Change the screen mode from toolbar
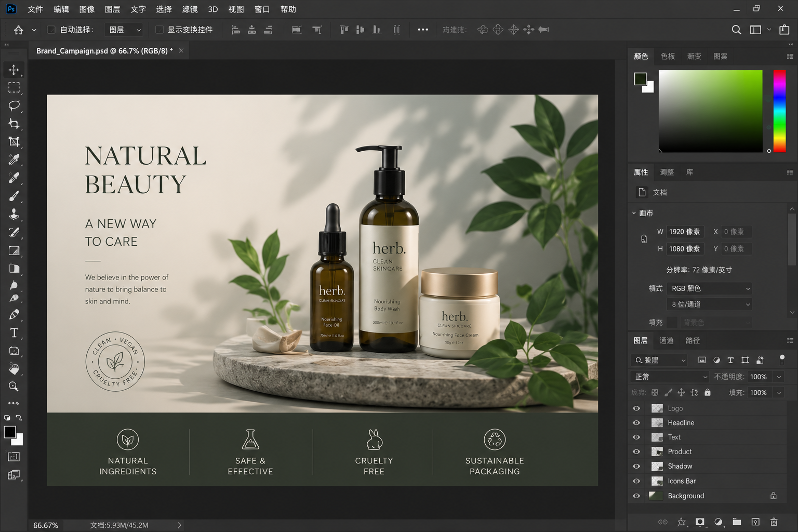 coord(14,474)
